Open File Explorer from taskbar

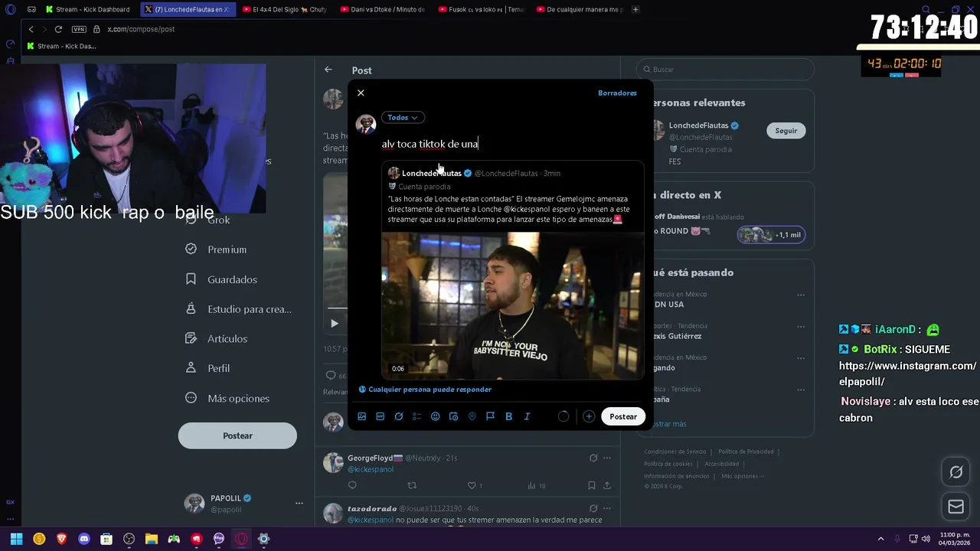tap(152, 539)
